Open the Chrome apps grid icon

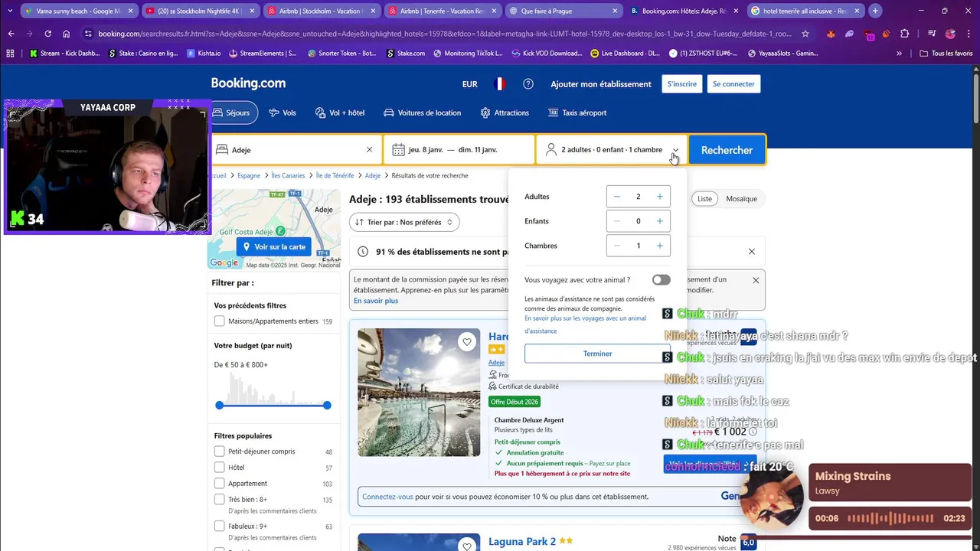[10, 54]
